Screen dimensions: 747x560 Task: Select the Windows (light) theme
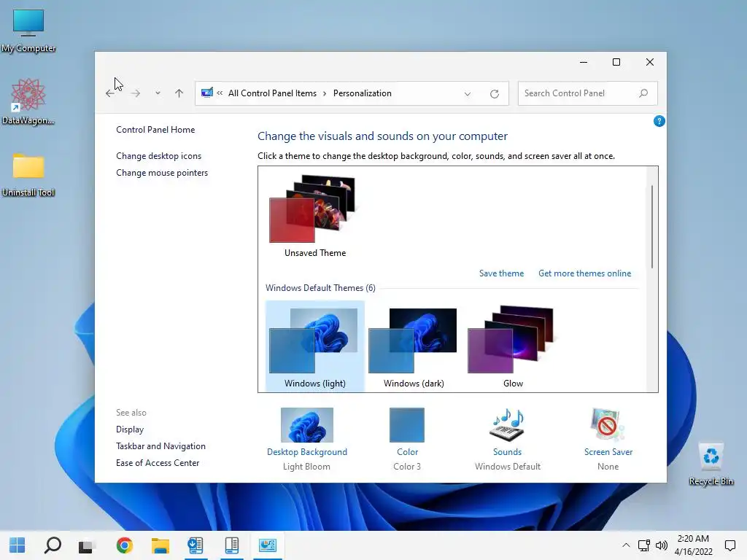pyautogui.click(x=315, y=346)
